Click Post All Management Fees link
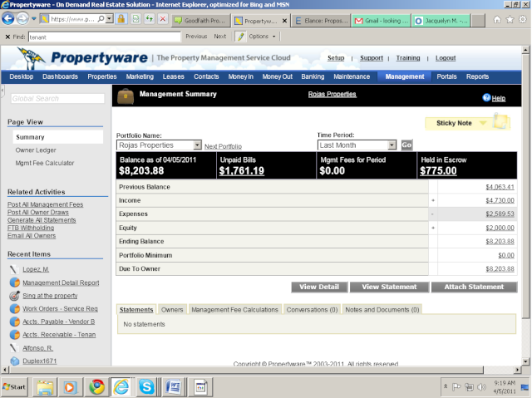Image resolution: width=532 pixels, height=398 pixels. point(45,204)
